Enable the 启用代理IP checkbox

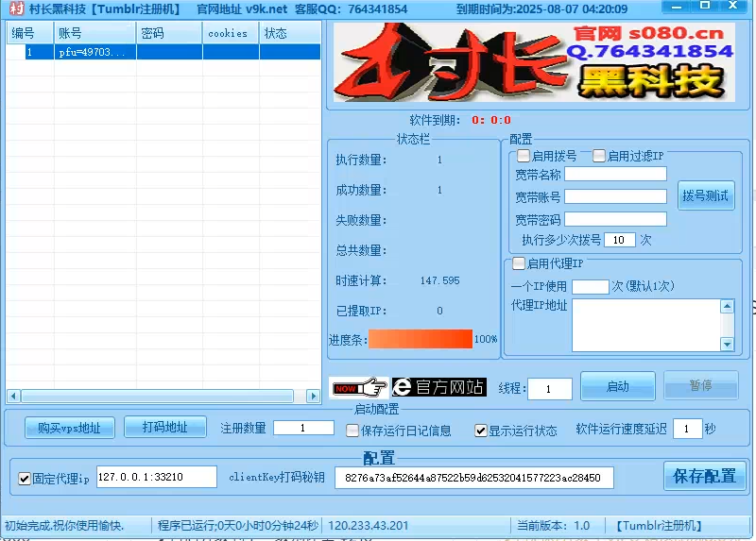518,263
